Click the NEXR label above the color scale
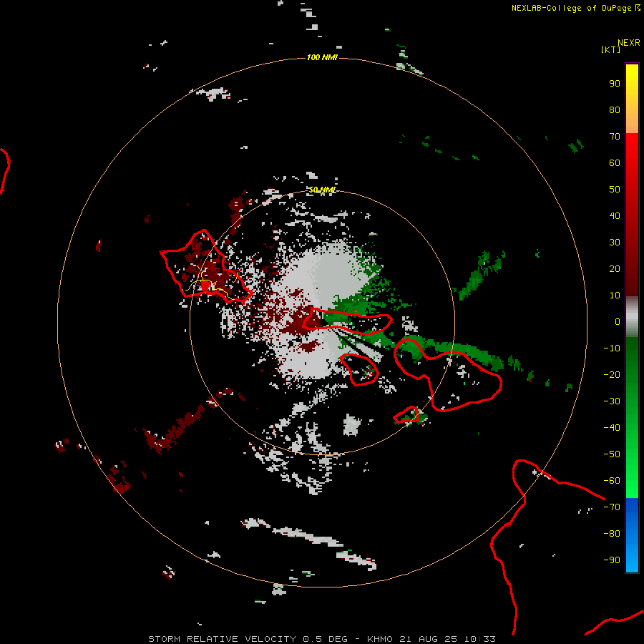The height and width of the screenshot is (644, 644). coord(628,43)
